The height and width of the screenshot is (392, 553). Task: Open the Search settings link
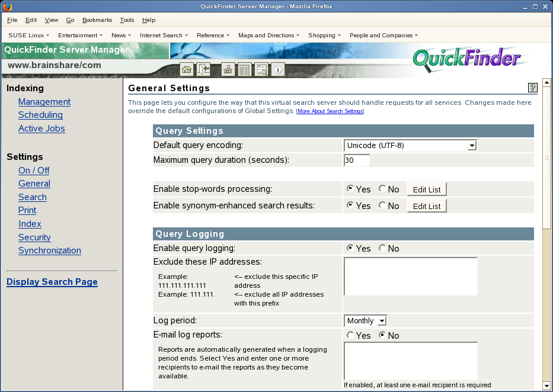tap(33, 197)
